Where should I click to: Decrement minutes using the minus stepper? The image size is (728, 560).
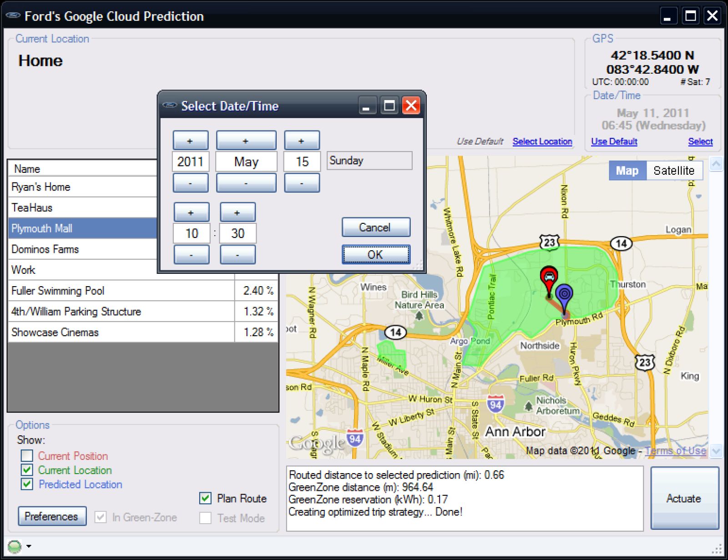pos(237,255)
